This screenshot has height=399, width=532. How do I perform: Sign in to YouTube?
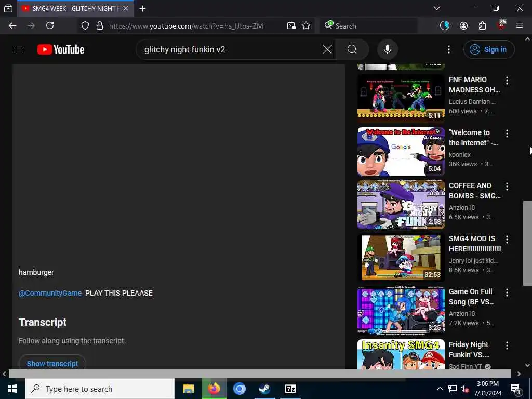[488, 49]
